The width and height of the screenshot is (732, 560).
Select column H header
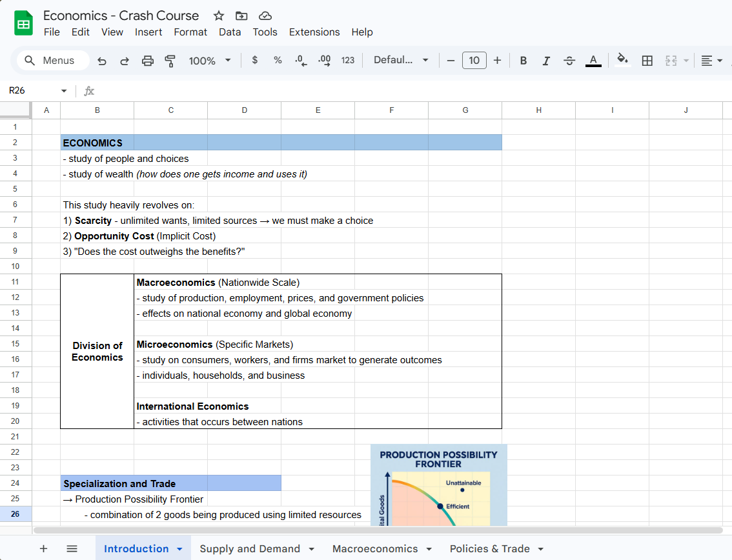coord(539,110)
